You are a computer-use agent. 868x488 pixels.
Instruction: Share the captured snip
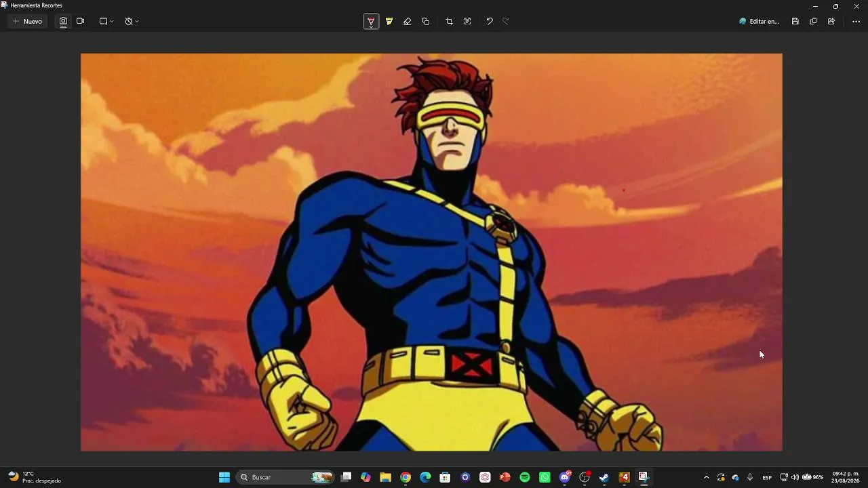[x=831, y=21]
